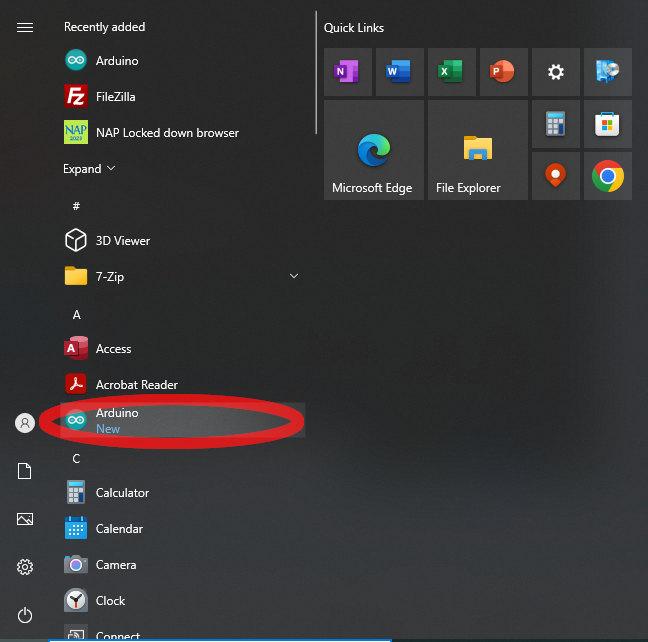The height and width of the screenshot is (642, 648).
Task: Open NAP Locked down browser
Action: pos(183,133)
